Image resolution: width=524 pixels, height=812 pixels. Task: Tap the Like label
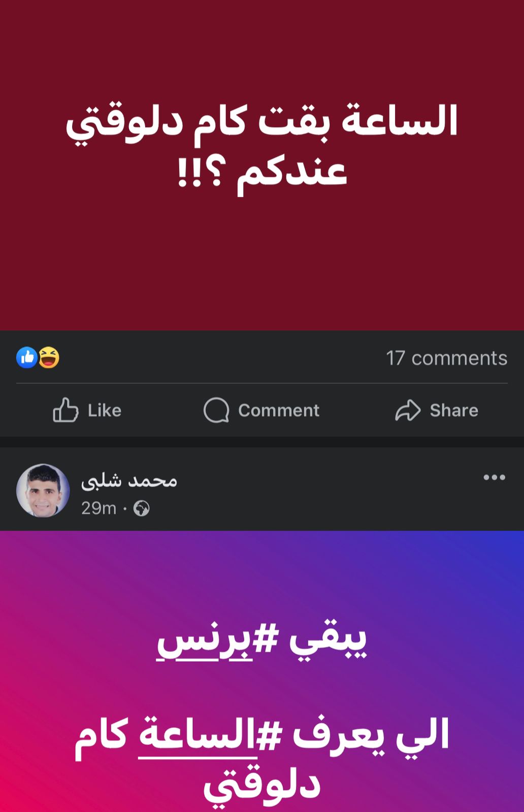tap(105, 410)
